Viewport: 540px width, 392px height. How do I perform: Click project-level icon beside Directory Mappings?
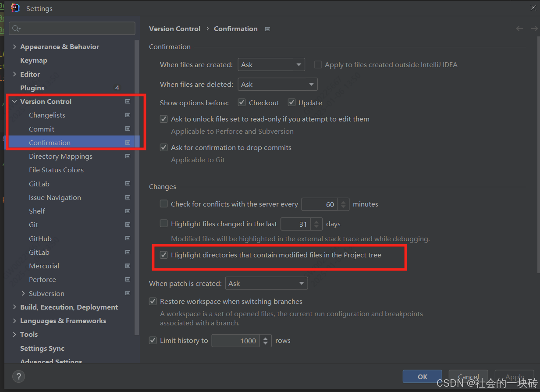128,156
